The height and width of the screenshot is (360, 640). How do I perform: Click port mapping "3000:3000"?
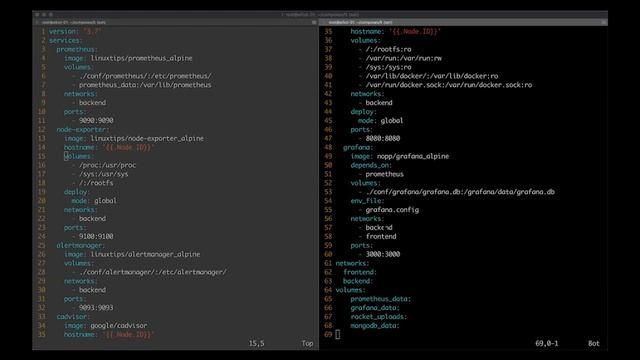(383, 255)
